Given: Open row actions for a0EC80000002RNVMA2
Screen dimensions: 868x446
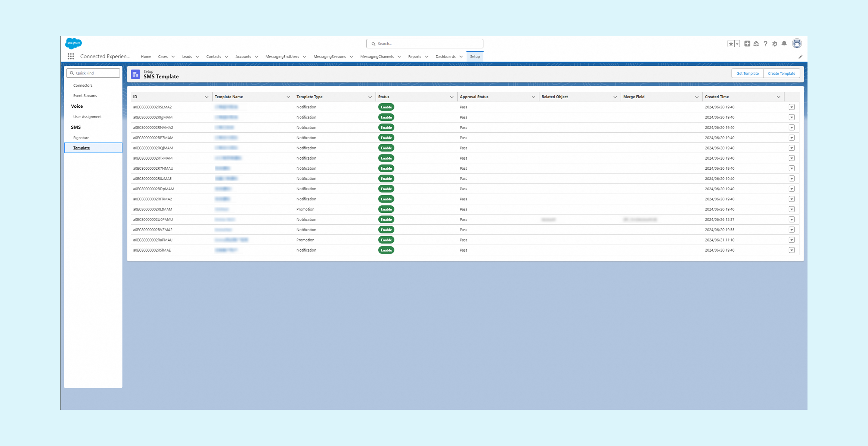Looking at the screenshot, I should [791, 127].
